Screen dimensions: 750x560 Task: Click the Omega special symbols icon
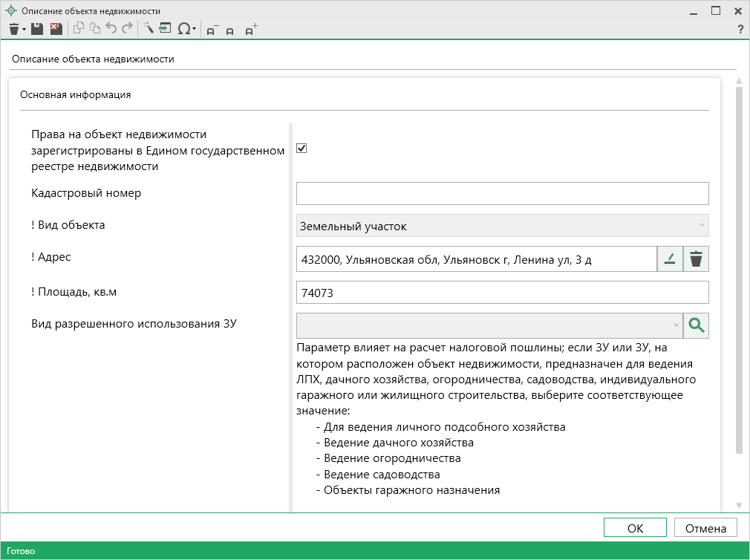pyautogui.click(x=183, y=29)
